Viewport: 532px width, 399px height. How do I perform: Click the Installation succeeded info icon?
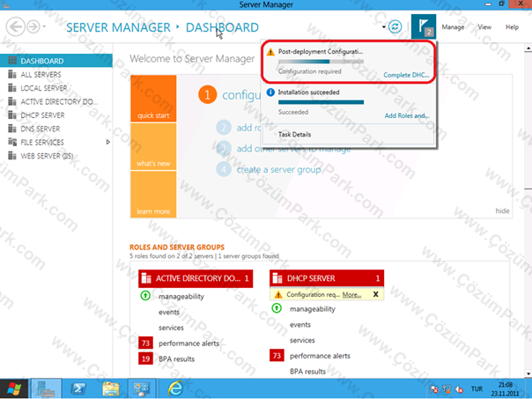270,92
